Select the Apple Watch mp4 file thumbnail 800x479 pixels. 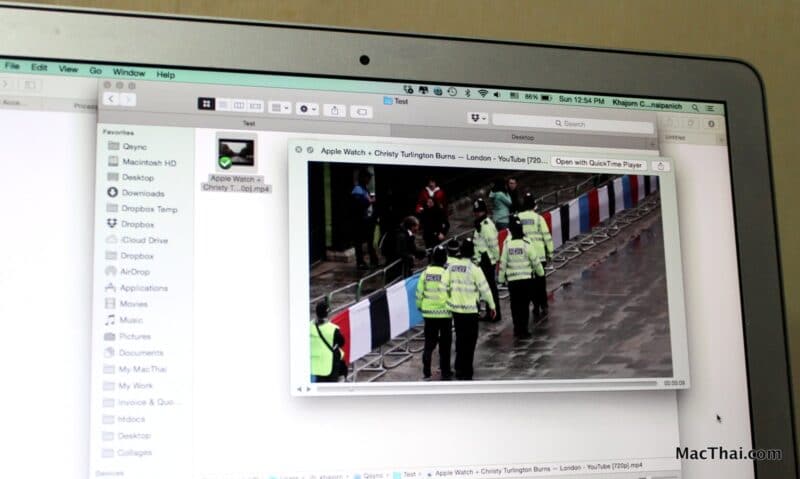pyautogui.click(x=237, y=153)
